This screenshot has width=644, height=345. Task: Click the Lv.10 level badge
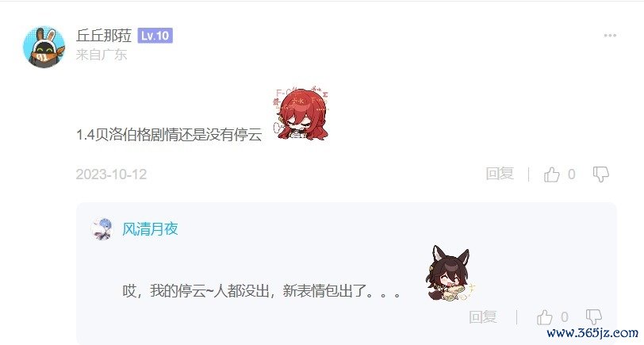point(155,36)
